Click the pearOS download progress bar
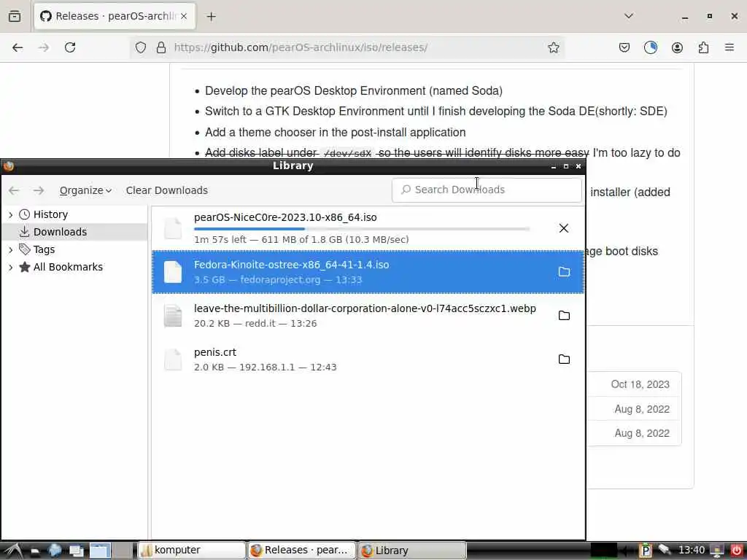This screenshot has width=747, height=560. coord(362,229)
